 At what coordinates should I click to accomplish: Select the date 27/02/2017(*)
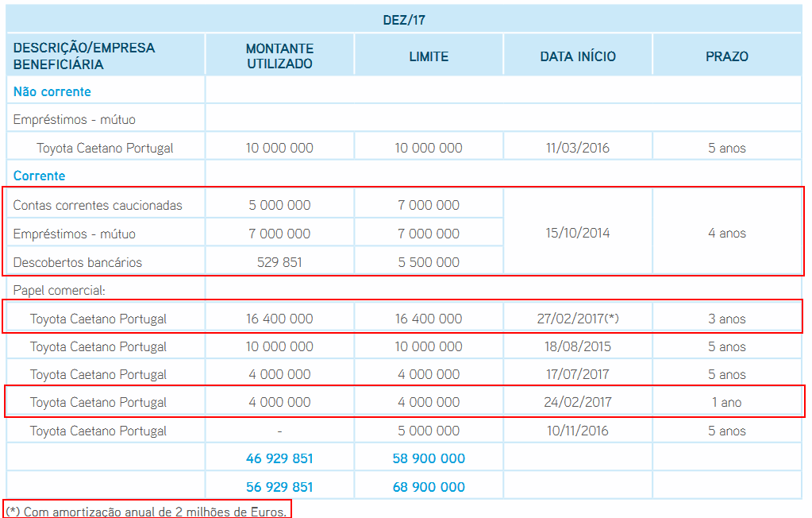pos(578,319)
